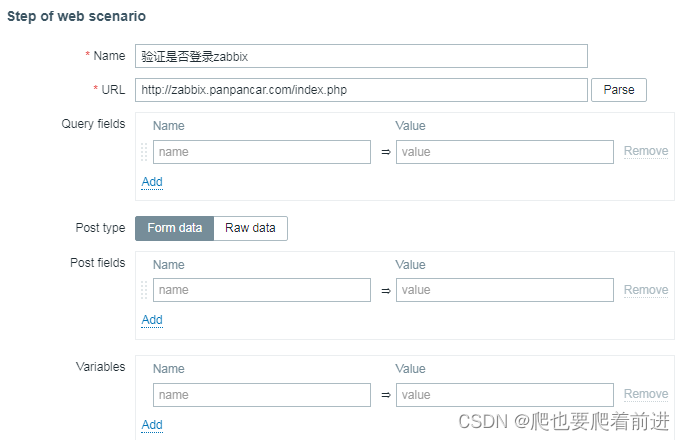Image resolution: width=685 pixels, height=440 pixels.
Task: Click the Variables name input
Action: (262, 395)
